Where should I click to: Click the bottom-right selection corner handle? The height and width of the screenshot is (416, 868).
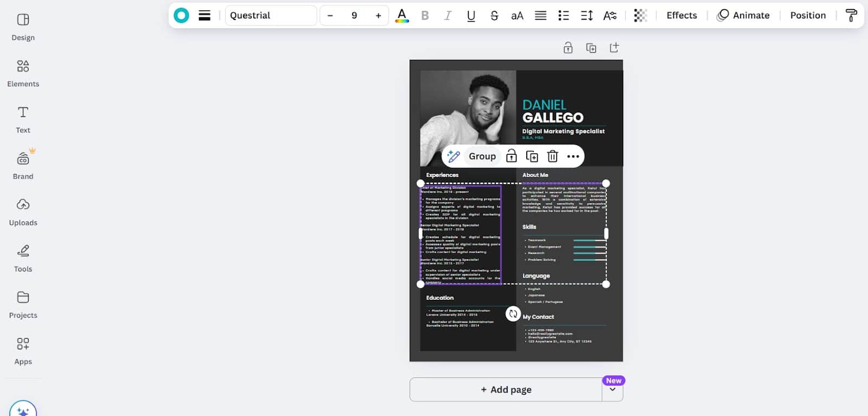tap(606, 284)
